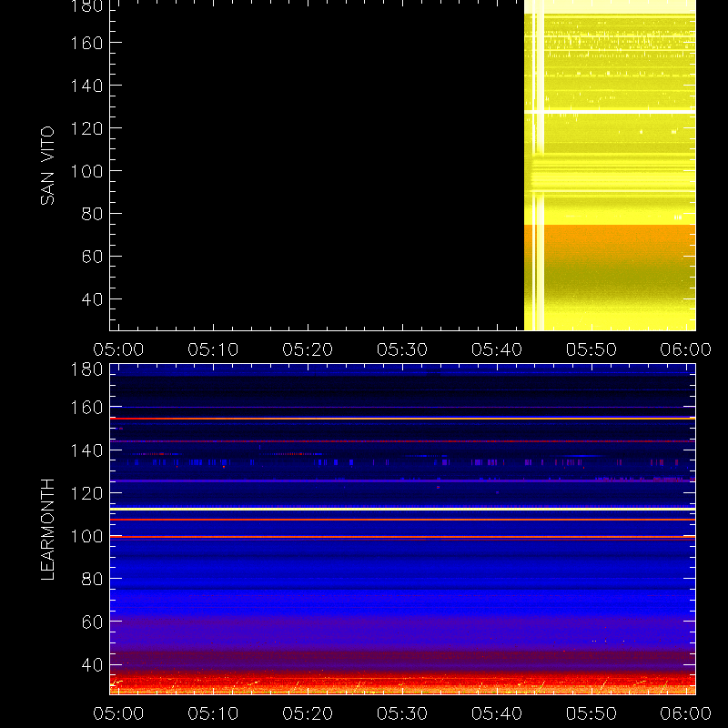Pick the 05:40 time label below San Vito plot

pyautogui.click(x=497, y=349)
